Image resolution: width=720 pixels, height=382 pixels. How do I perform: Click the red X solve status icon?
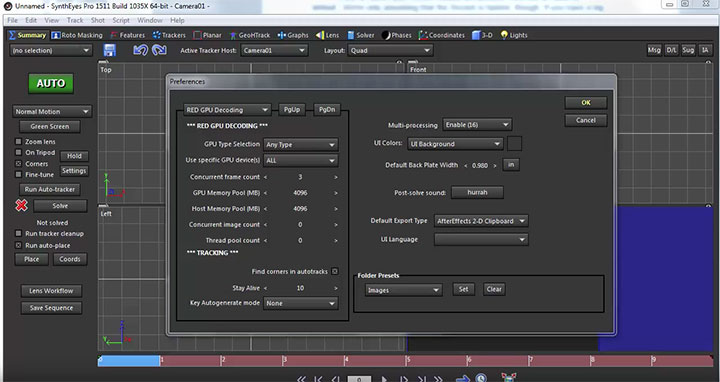pos(21,205)
